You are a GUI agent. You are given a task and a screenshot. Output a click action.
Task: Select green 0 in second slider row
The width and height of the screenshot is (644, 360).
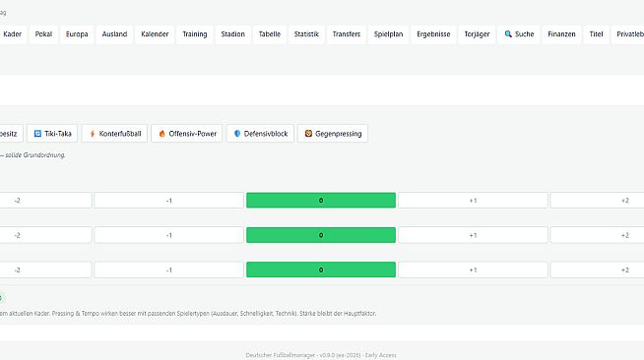coord(321,235)
